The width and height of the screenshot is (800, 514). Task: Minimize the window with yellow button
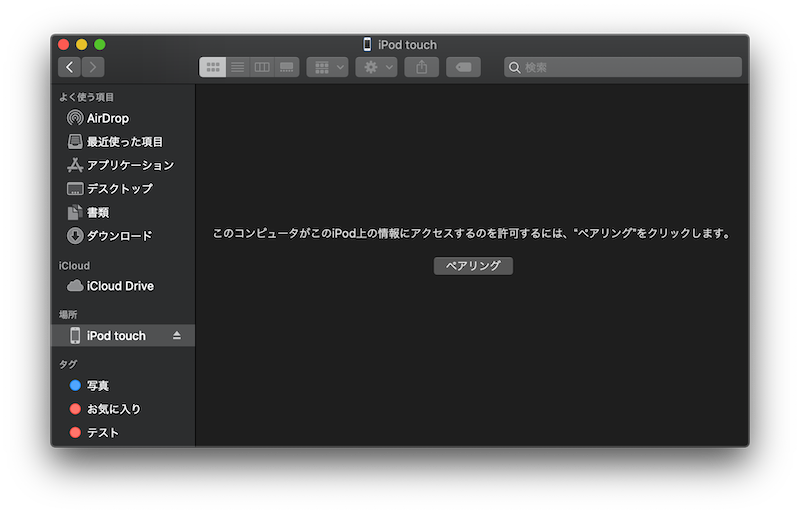point(82,44)
